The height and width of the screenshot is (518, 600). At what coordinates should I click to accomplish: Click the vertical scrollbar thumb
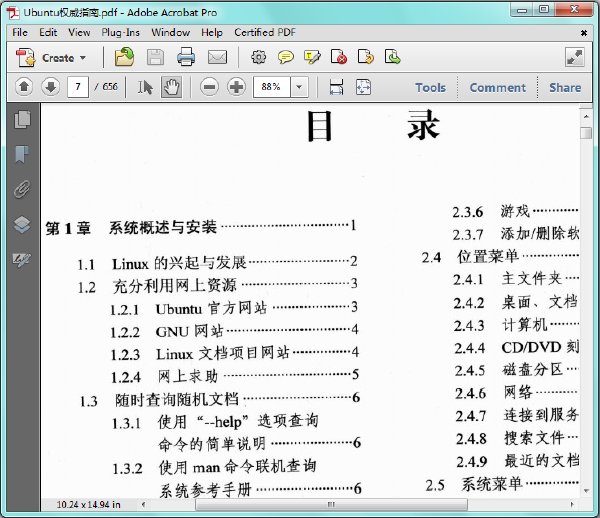(586, 133)
